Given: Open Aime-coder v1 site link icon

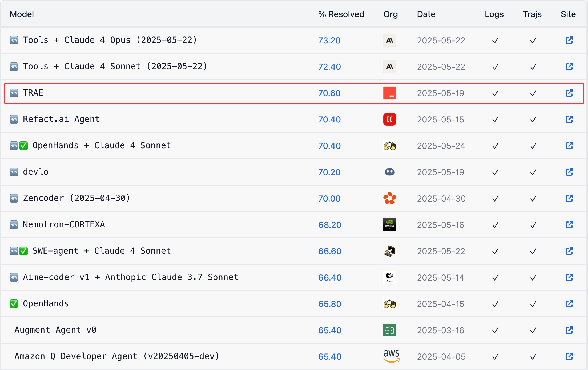Looking at the screenshot, I should (x=569, y=277).
